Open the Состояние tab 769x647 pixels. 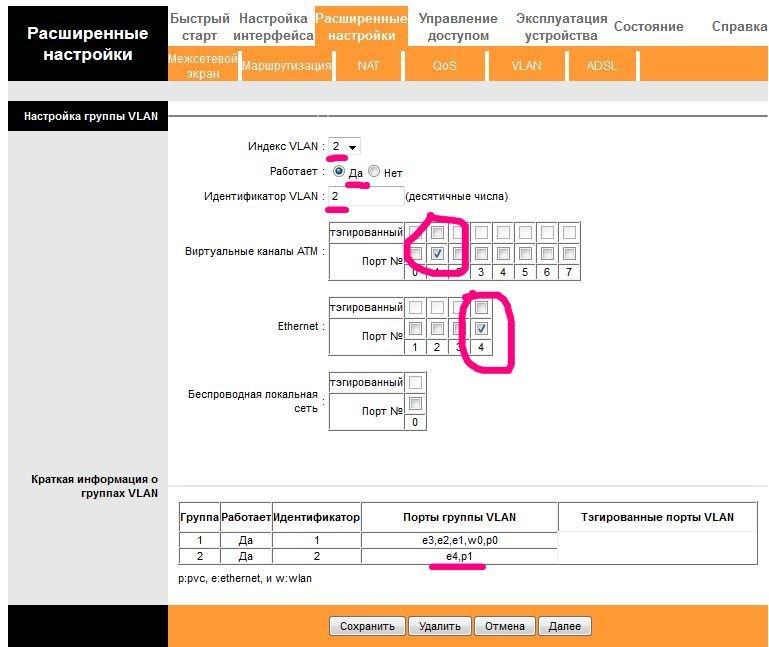(648, 27)
